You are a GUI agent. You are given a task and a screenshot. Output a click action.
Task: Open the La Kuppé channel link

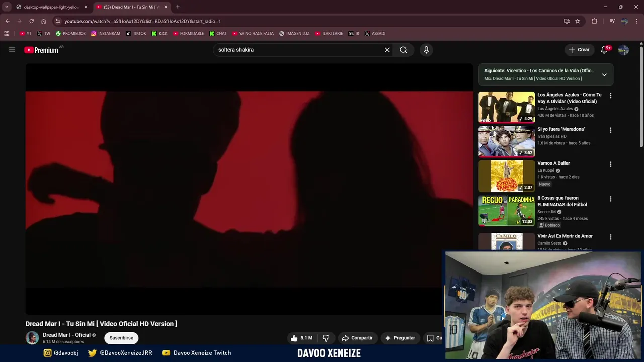(x=546, y=170)
